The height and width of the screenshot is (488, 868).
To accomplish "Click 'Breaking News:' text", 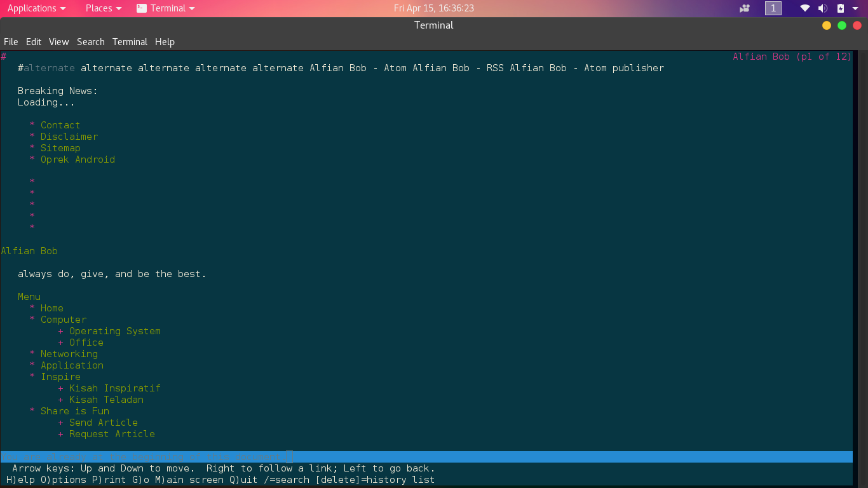I will pyautogui.click(x=58, y=91).
